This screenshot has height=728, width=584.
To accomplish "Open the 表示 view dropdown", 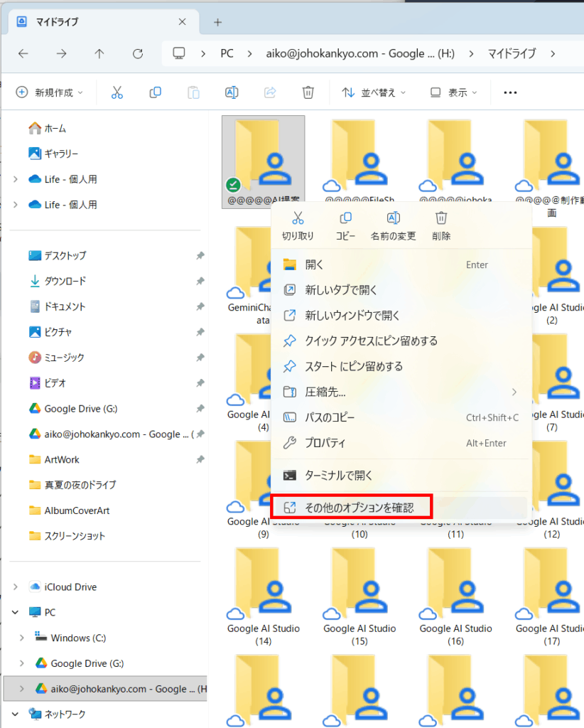I will 454,92.
